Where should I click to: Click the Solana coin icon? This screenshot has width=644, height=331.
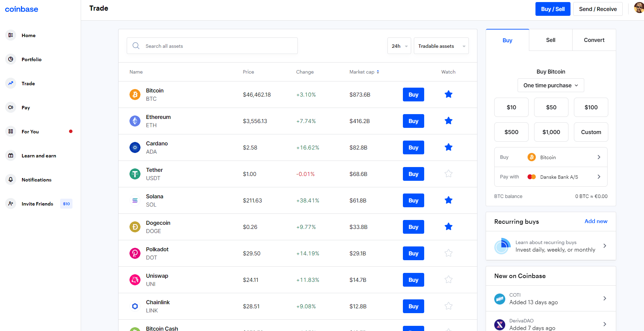coord(135,200)
